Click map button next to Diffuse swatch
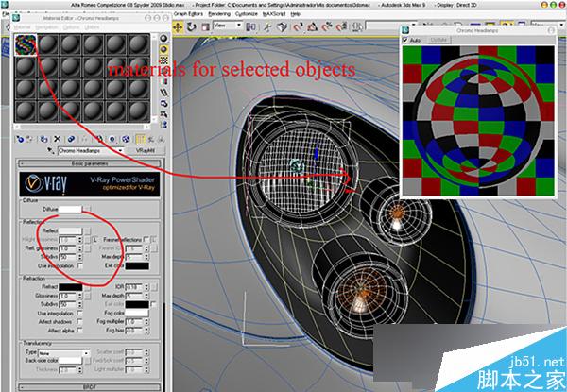The width and height of the screenshot is (567, 392). tap(87, 209)
